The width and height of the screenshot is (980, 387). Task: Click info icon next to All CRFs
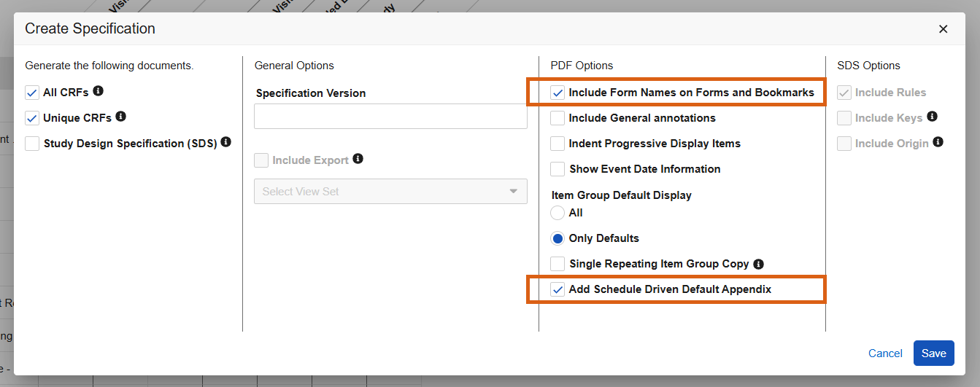tap(99, 92)
